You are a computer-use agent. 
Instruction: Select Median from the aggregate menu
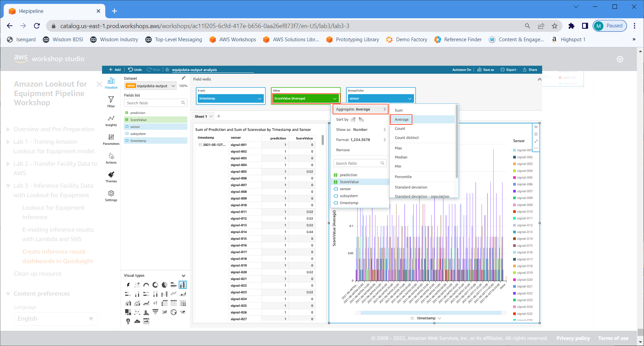click(x=401, y=157)
